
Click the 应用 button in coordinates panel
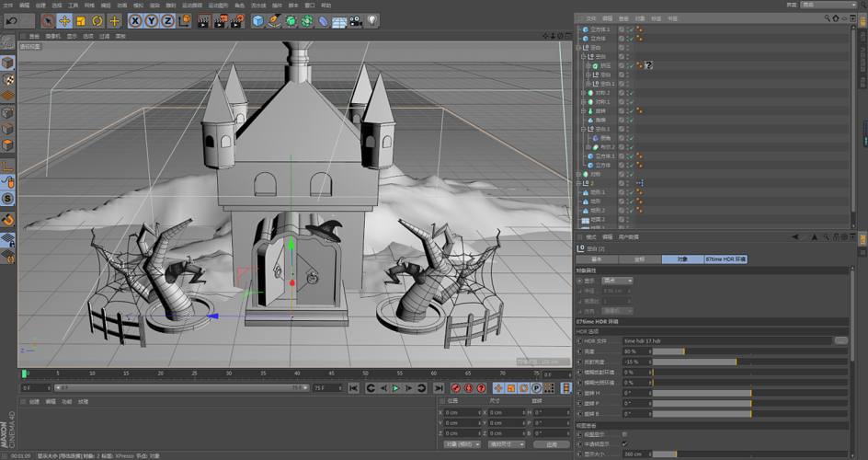click(552, 444)
